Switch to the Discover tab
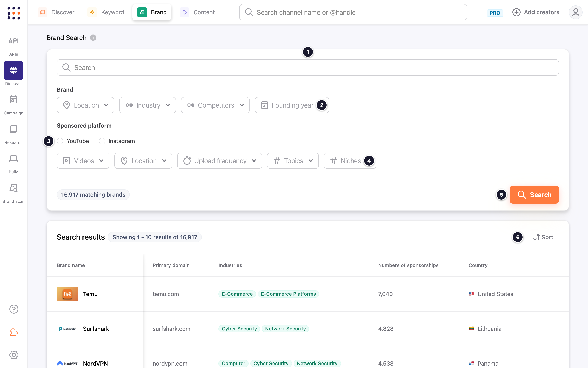588x368 pixels. pos(56,12)
